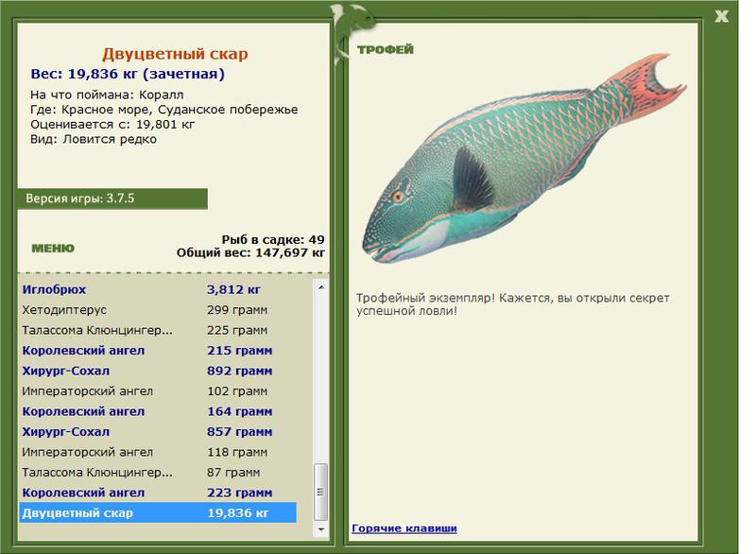Click the parrotfish trophy image
Screen dimensions: 756x554
(524, 158)
